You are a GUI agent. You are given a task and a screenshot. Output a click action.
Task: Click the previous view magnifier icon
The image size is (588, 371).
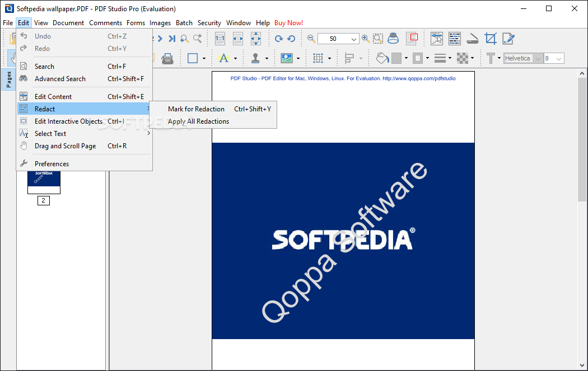click(x=184, y=39)
